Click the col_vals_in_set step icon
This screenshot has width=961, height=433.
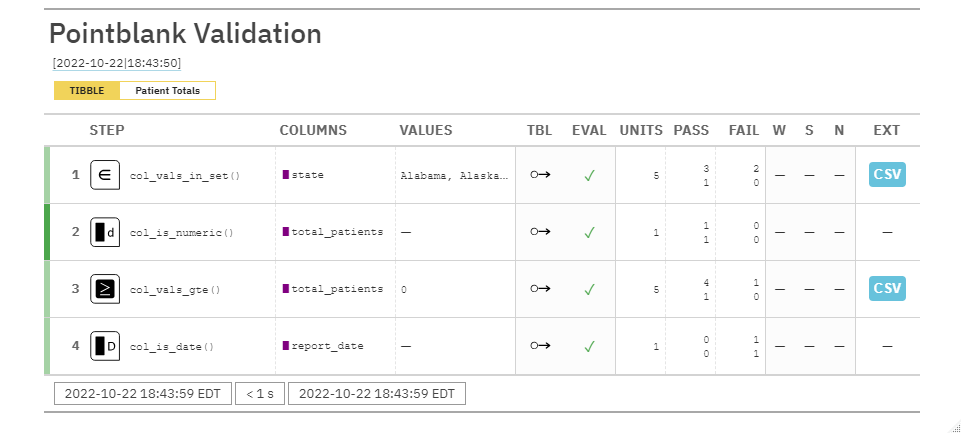105,174
